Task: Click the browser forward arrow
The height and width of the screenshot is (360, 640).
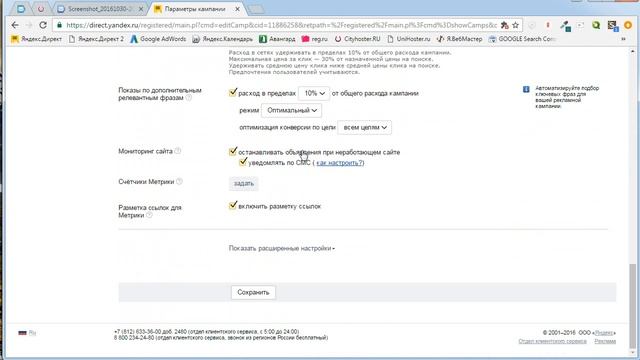Action: coord(29,25)
